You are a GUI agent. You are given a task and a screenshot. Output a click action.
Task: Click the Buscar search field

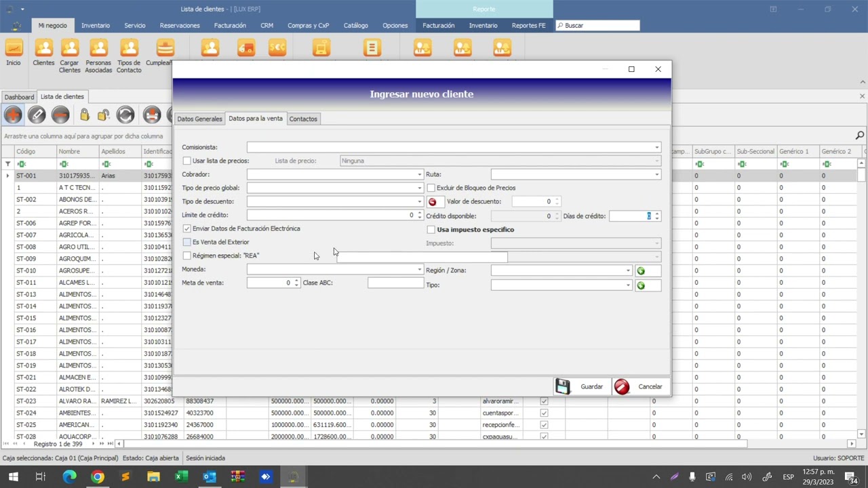click(597, 25)
